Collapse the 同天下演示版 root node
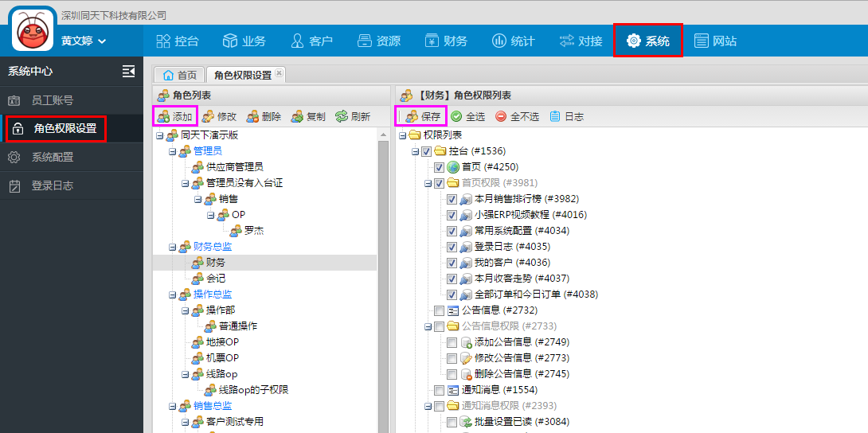 159,135
